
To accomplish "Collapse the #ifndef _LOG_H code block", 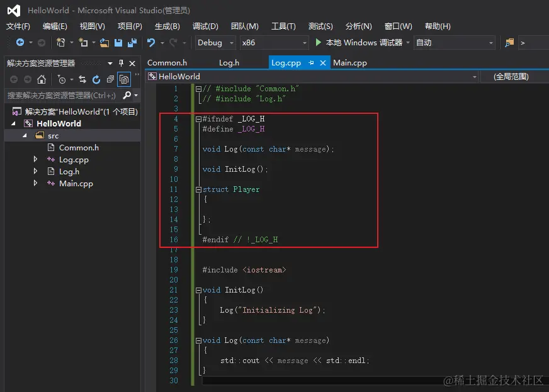I will 198,119.
